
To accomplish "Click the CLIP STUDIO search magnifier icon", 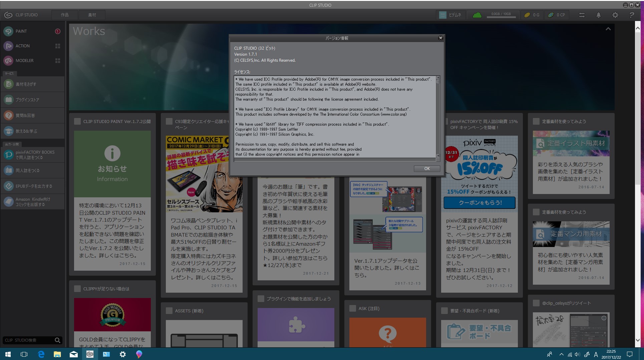I will 57,340.
